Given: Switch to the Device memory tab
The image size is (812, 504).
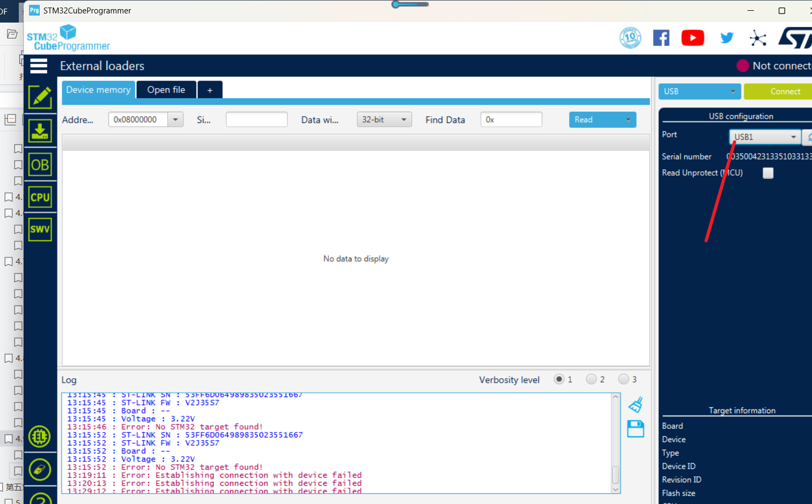Looking at the screenshot, I should [x=98, y=90].
